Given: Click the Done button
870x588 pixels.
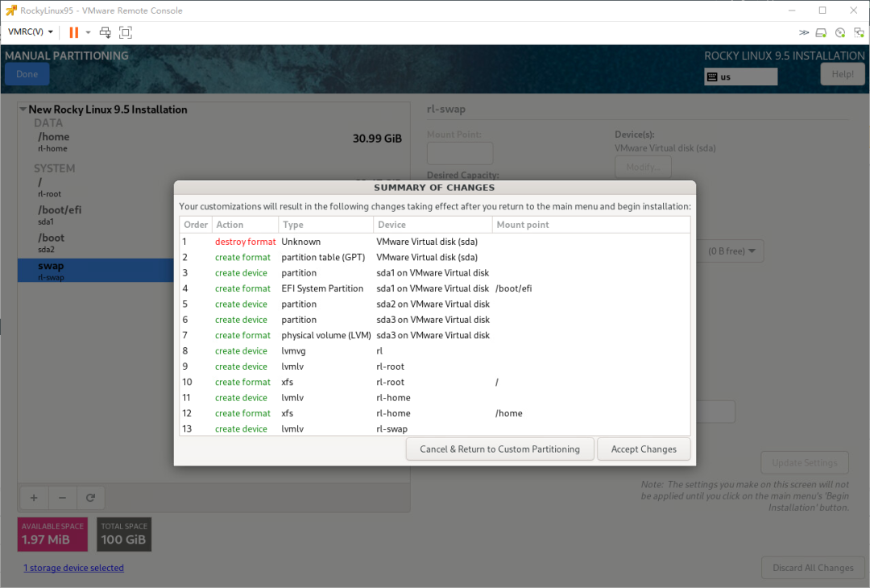Looking at the screenshot, I should 27,74.
